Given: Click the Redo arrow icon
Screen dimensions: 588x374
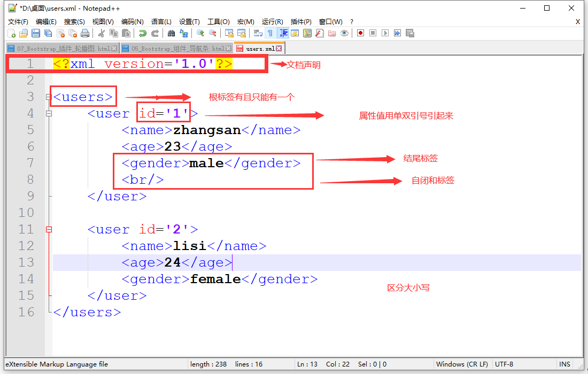Looking at the screenshot, I should point(154,33).
